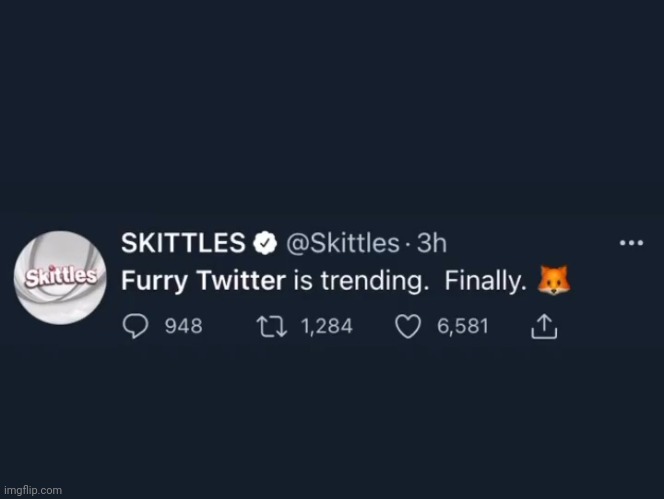Open the share upload icon
The image size is (664, 499).
tap(544, 327)
